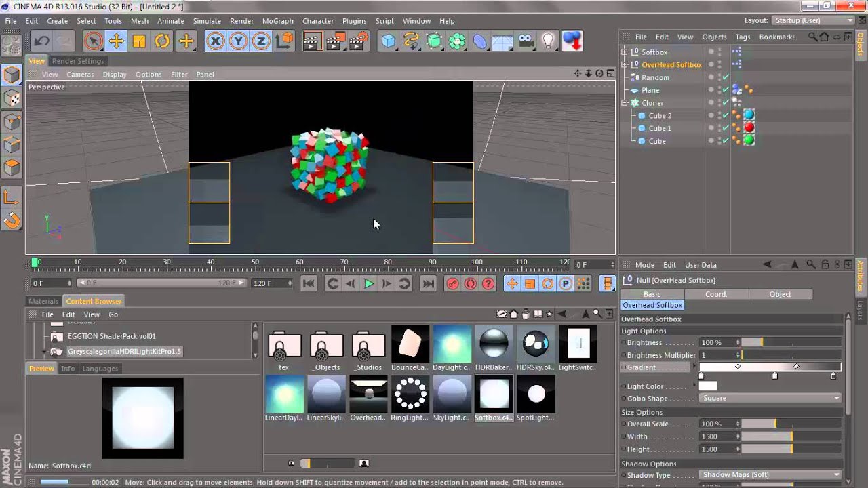Adjust the Overall Scale slider
The width and height of the screenshot is (868, 488).
pyautogui.click(x=791, y=424)
